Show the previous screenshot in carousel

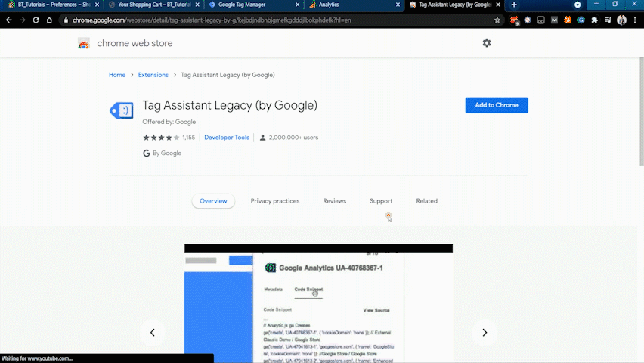pyautogui.click(x=153, y=332)
